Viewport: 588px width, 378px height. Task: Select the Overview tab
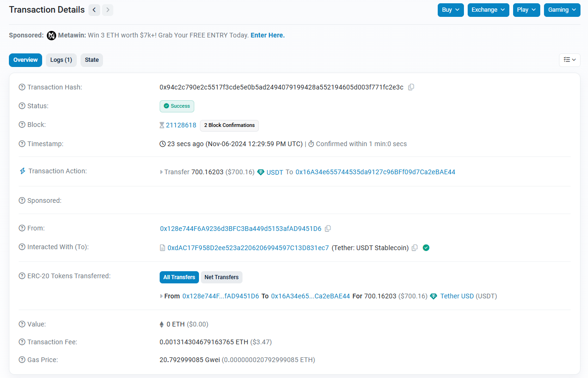25,60
